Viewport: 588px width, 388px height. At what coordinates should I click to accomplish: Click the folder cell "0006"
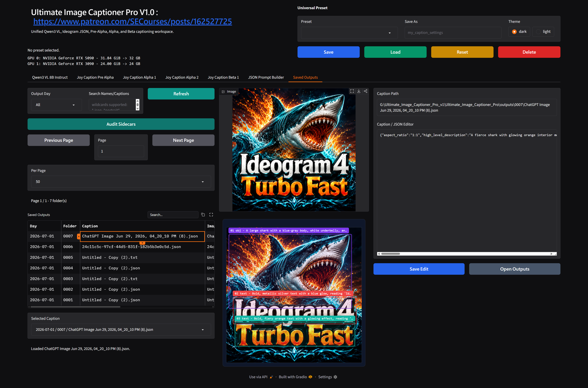70,247
